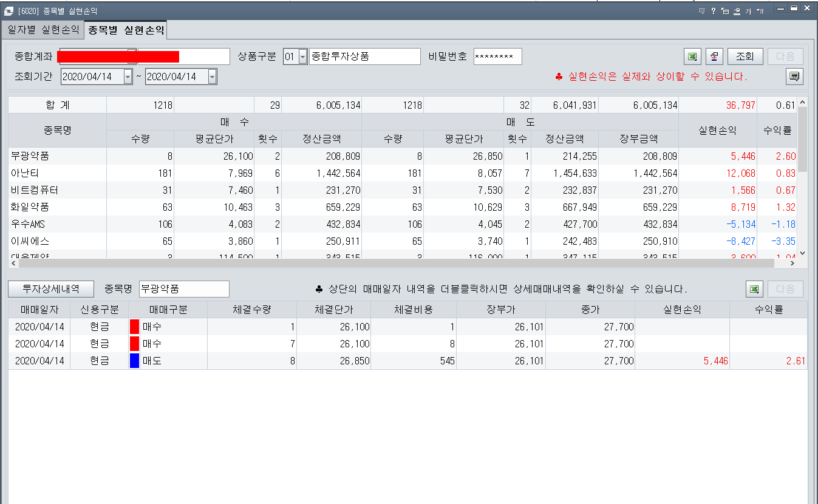Select the 종목별 실현손익 tab

[x=126, y=30]
